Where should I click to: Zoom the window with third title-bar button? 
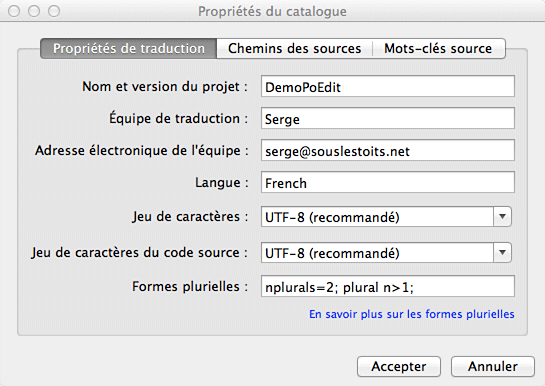tap(54, 11)
